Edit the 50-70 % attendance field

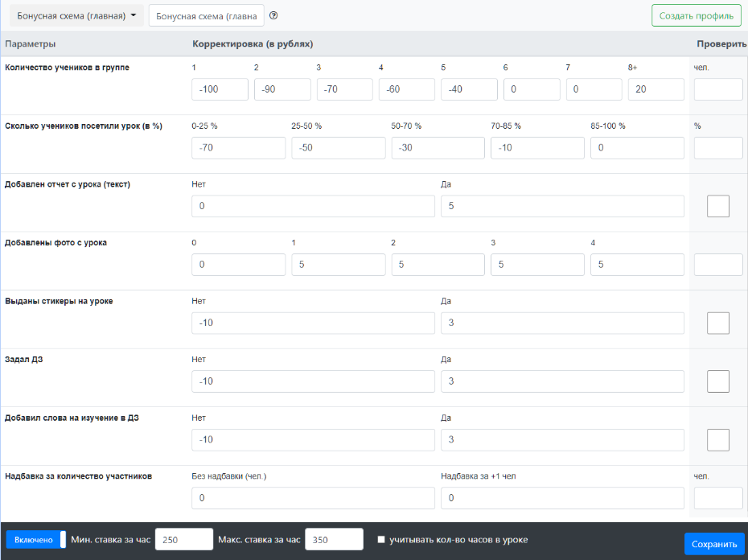(438, 148)
